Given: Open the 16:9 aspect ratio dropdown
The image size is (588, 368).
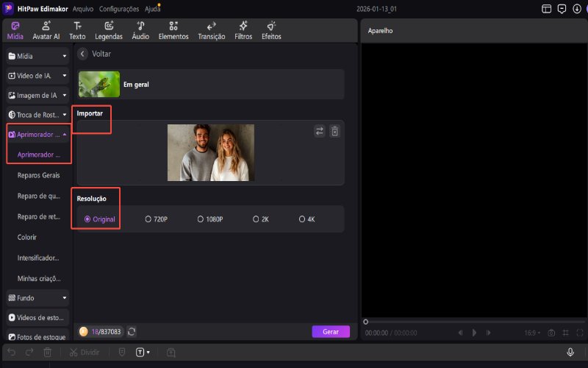Looking at the screenshot, I should (534, 333).
